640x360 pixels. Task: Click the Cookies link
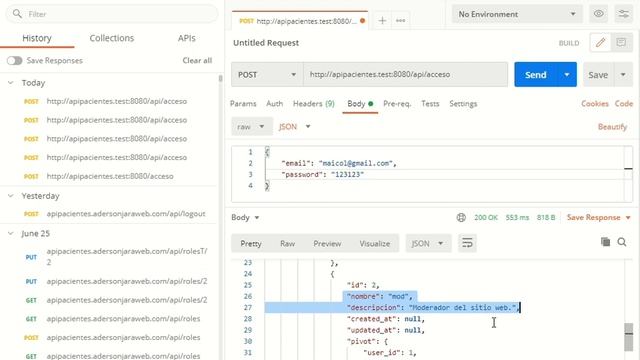[595, 104]
